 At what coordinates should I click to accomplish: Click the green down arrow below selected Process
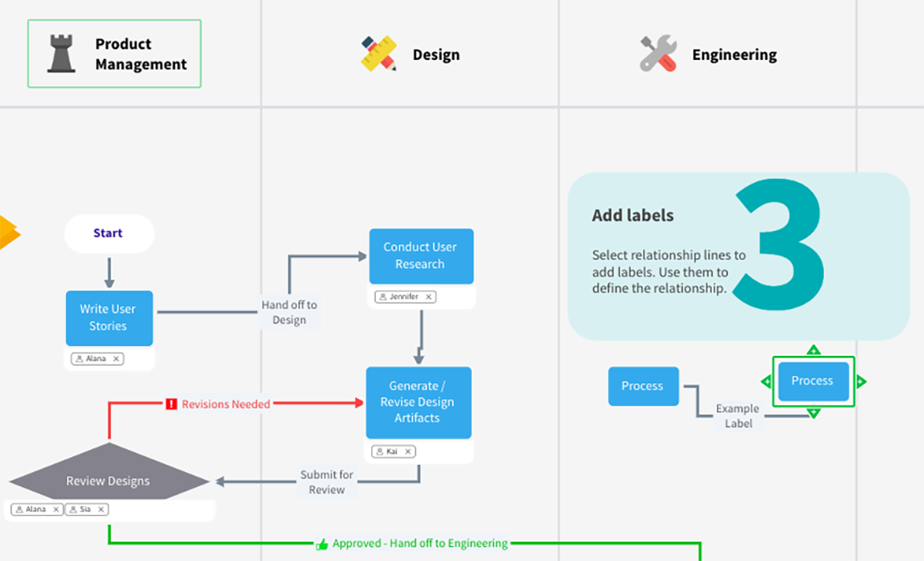[x=813, y=413]
